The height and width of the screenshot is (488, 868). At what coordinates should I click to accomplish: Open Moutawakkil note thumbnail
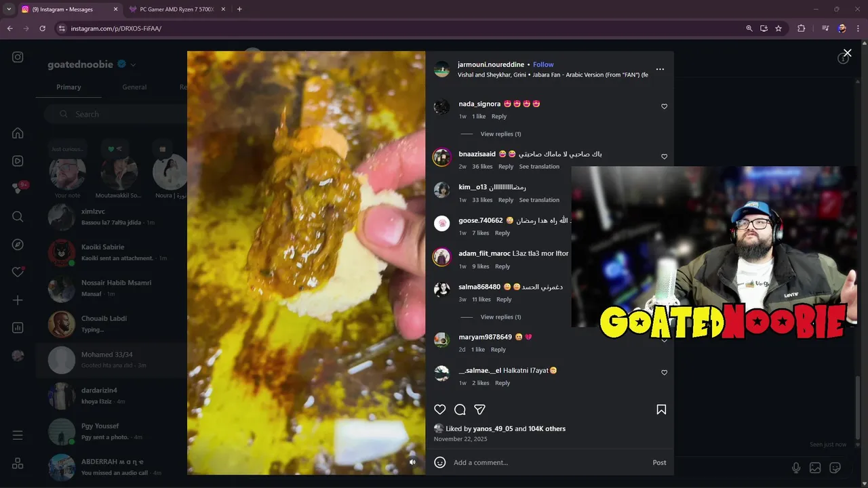pyautogui.click(x=119, y=172)
